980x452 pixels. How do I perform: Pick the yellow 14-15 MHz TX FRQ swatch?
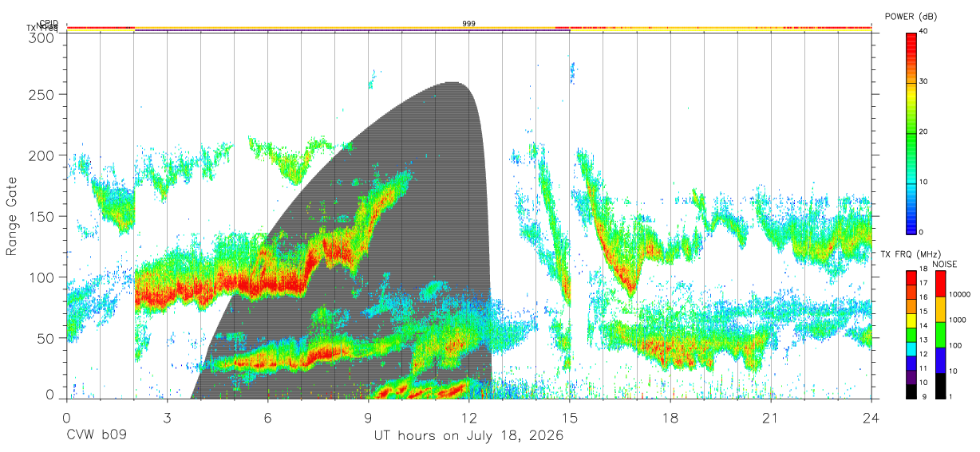pyautogui.click(x=911, y=320)
